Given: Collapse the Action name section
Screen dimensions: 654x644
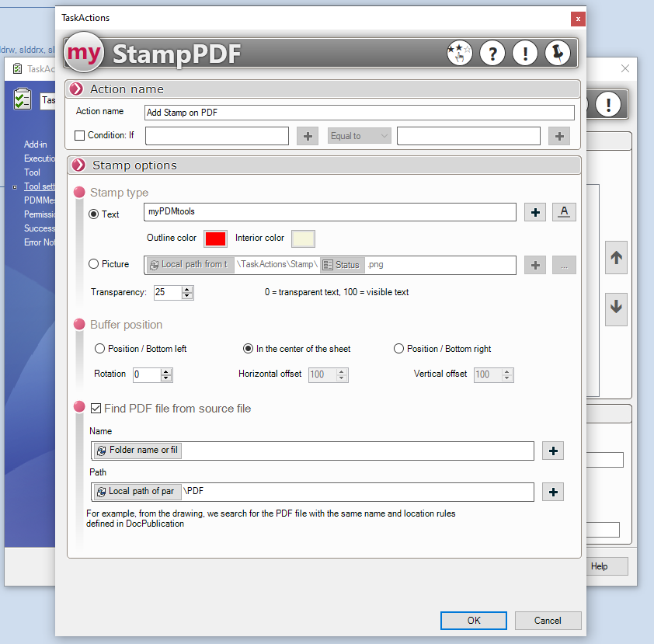Looking at the screenshot, I should pyautogui.click(x=76, y=89).
